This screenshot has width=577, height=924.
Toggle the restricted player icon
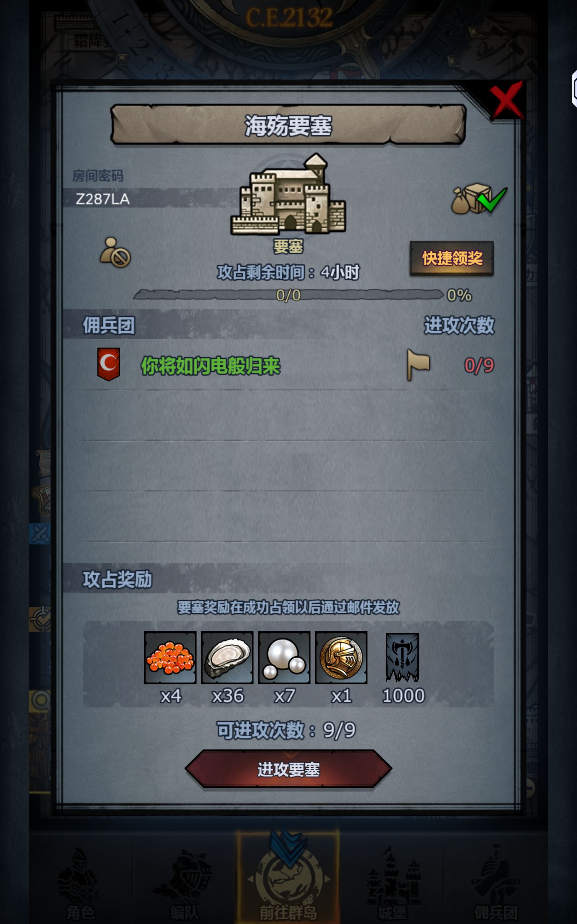[x=115, y=252]
